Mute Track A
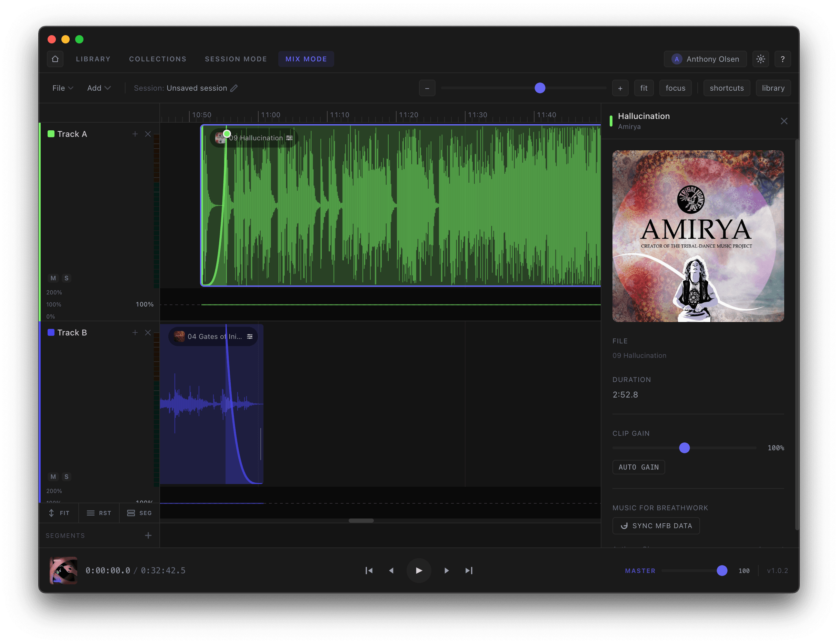838x644 pixels. coord(53,278)
